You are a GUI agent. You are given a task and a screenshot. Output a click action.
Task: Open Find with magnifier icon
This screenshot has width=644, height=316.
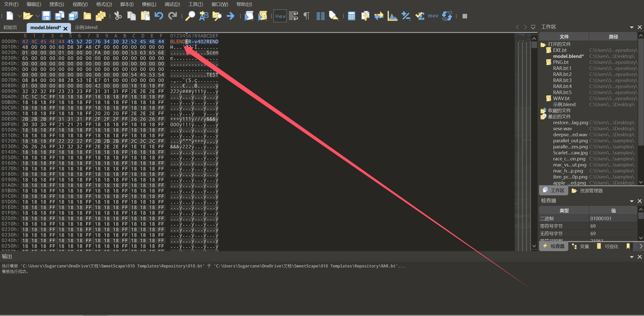(190, 16)
